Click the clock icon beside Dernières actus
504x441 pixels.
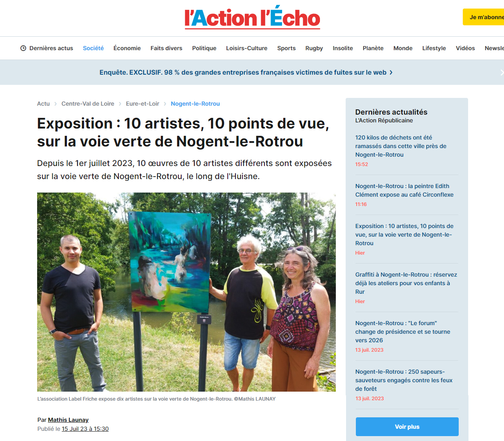tap(23, 48)
